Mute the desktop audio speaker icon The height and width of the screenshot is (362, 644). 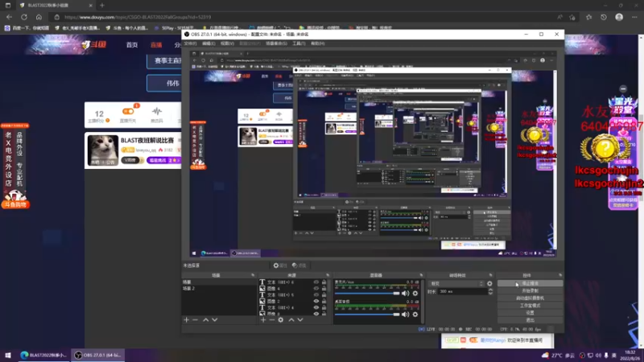coord(406,315)
